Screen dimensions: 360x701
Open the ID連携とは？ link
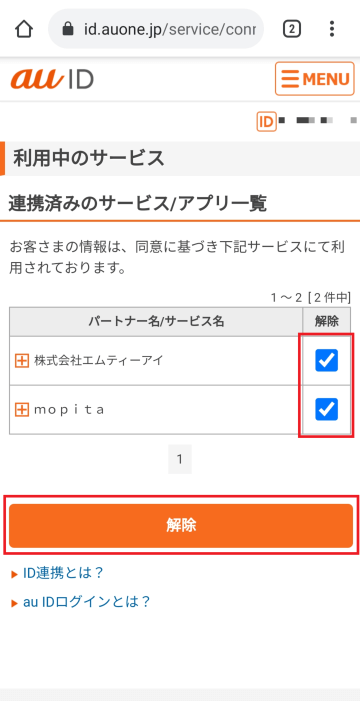pos(63,573)
